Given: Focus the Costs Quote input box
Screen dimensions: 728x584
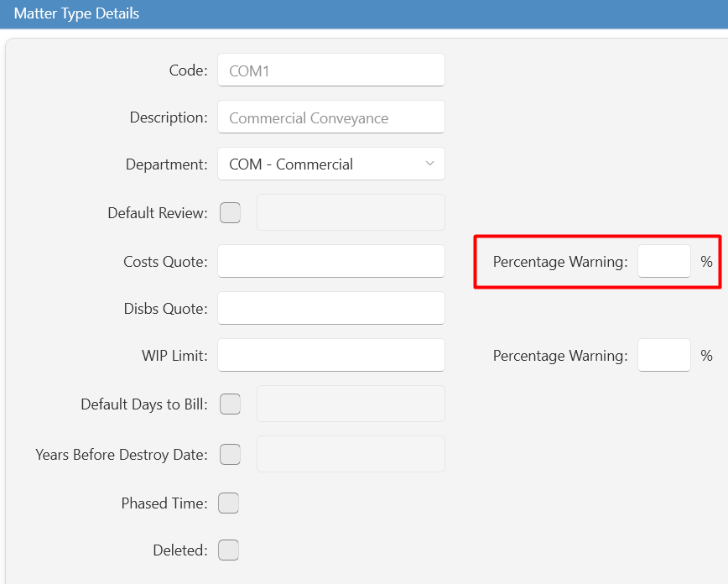Looking at the screenshot, I should (331, 262).
